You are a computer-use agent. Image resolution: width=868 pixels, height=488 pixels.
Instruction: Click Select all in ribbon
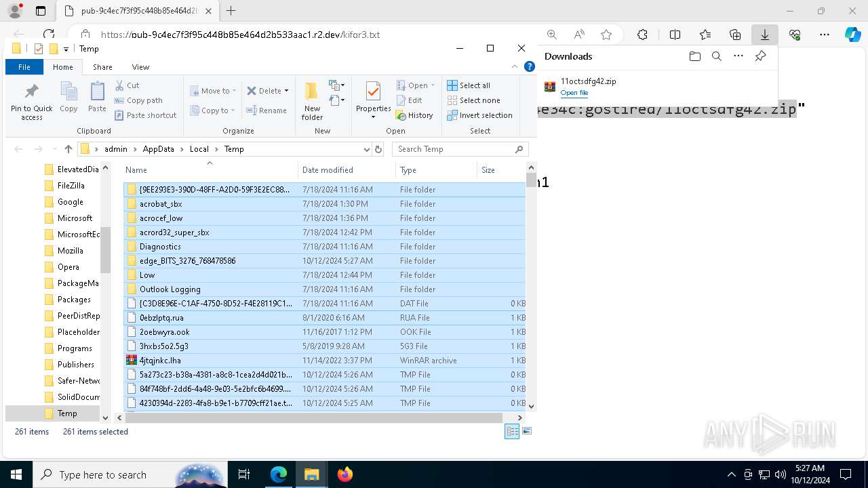[469, 85]
